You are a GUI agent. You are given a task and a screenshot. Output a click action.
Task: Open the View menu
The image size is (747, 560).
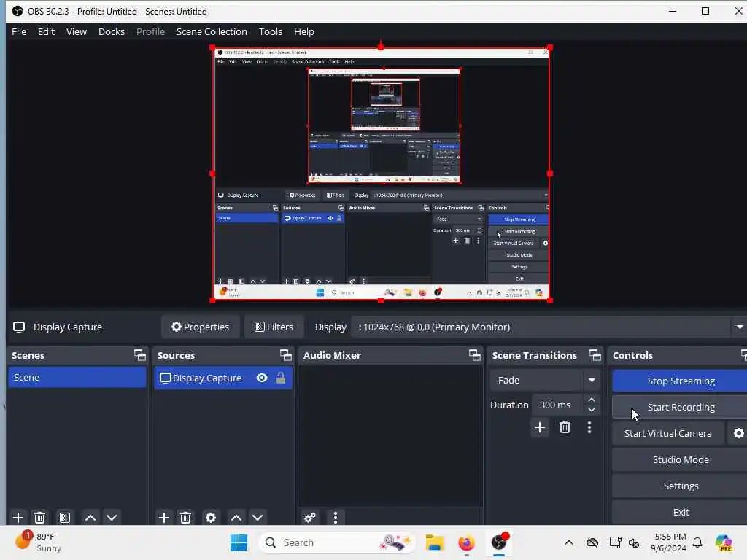point(76,31)
